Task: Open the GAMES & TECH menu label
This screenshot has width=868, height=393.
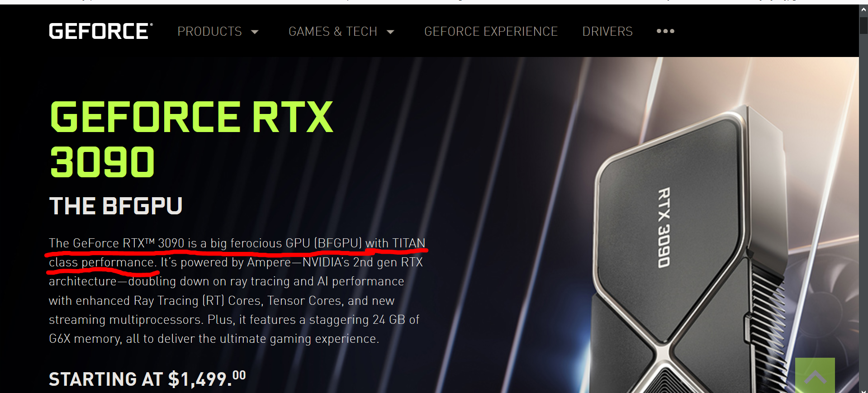Action: (333, 32)
